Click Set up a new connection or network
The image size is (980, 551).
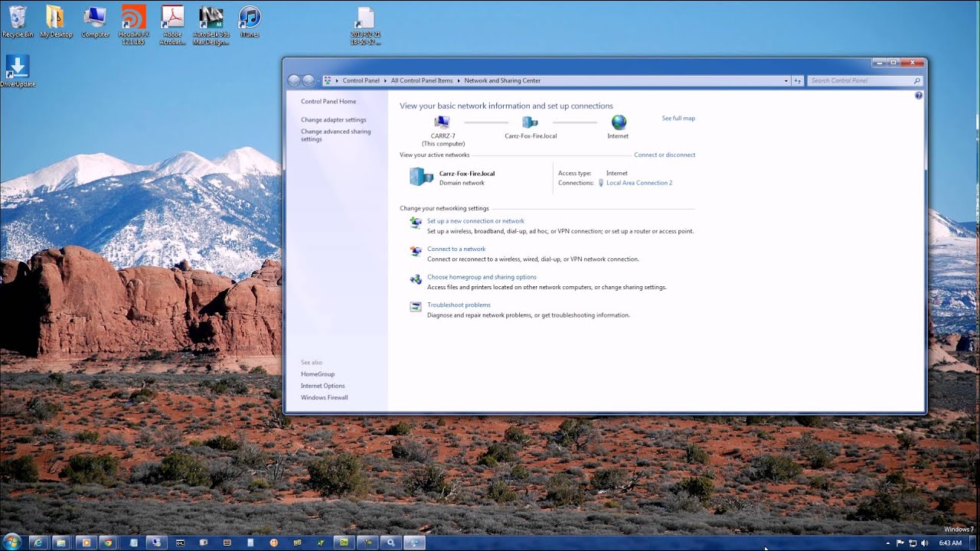click(x=475, y=221)
